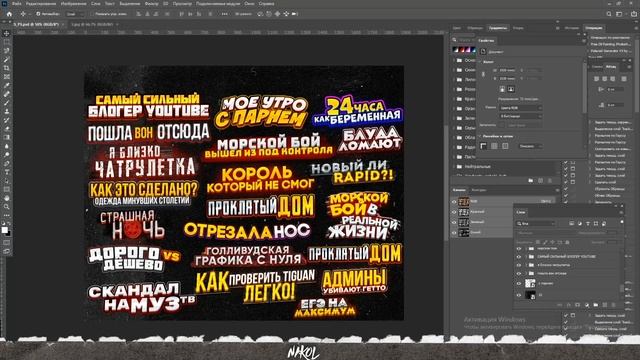640x360 pixels.
Task: Add a layer style via the fx icon
Action: click(568, 305)
